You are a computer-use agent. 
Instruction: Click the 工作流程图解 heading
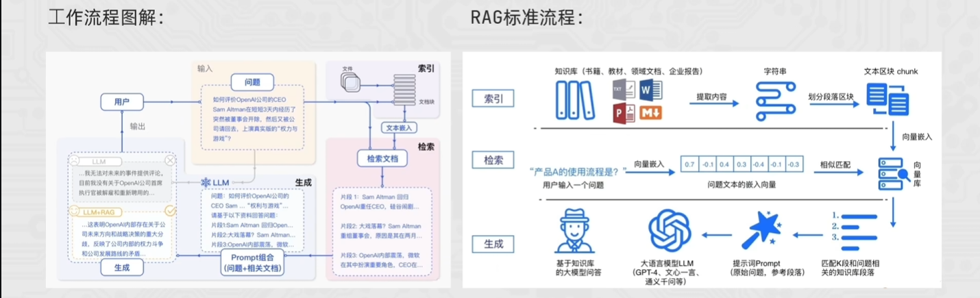point(106,18)
